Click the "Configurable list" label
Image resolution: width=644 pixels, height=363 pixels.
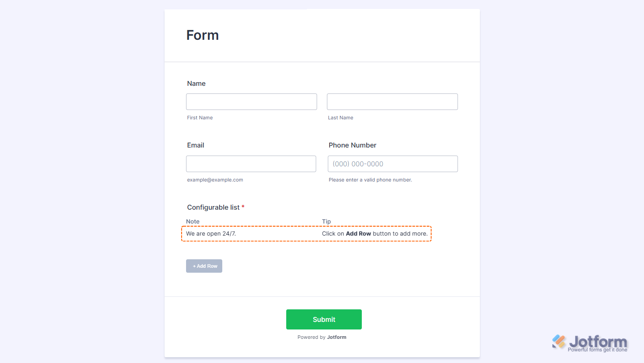pos(213,207)
